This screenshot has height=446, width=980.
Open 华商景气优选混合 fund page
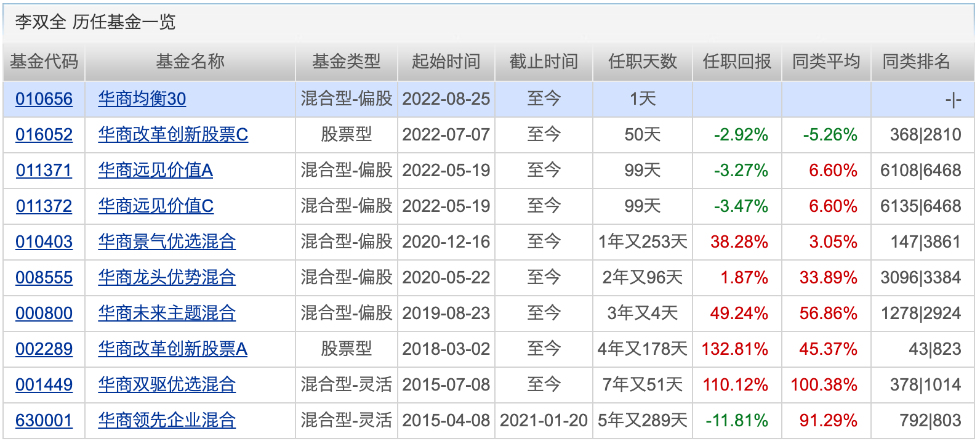point(167,242)
